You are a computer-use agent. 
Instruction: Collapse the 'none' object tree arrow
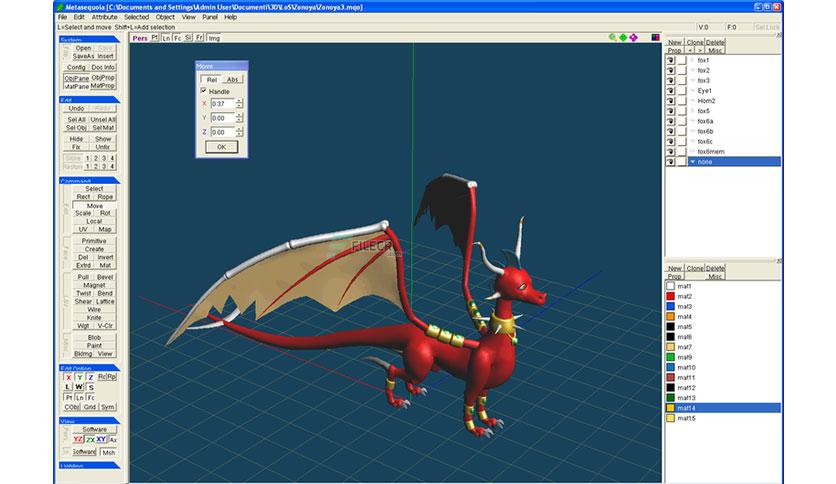click(x=692, y=161)
